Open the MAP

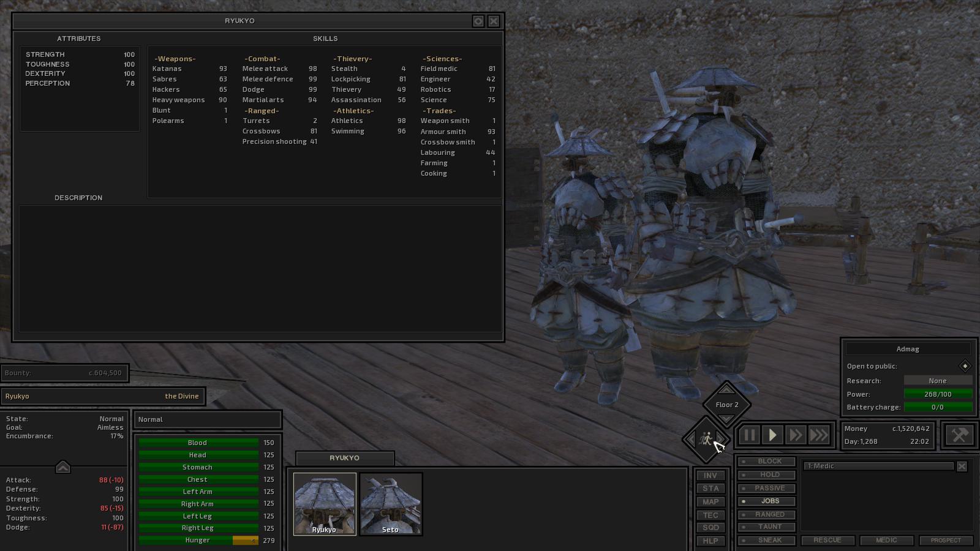710,502
